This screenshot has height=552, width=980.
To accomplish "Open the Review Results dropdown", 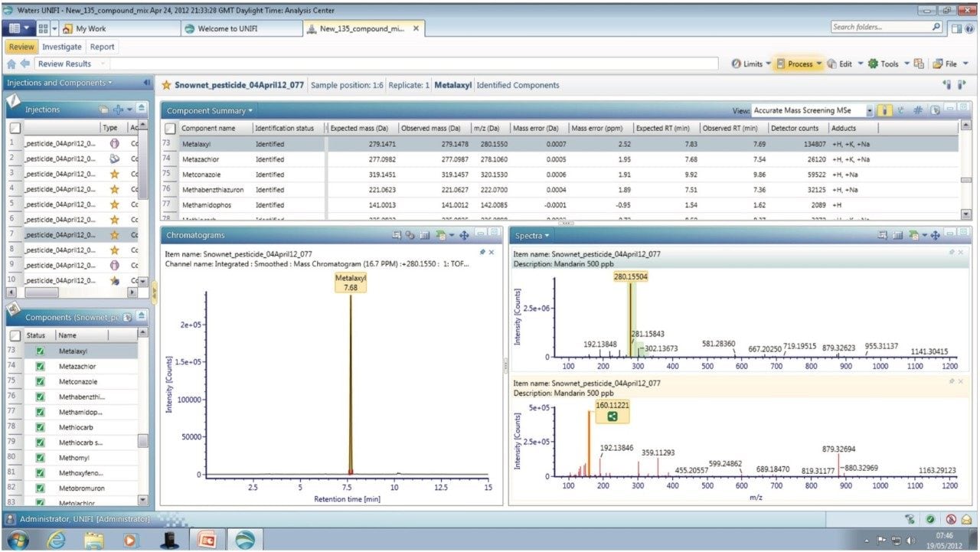I will click(72, 64).
